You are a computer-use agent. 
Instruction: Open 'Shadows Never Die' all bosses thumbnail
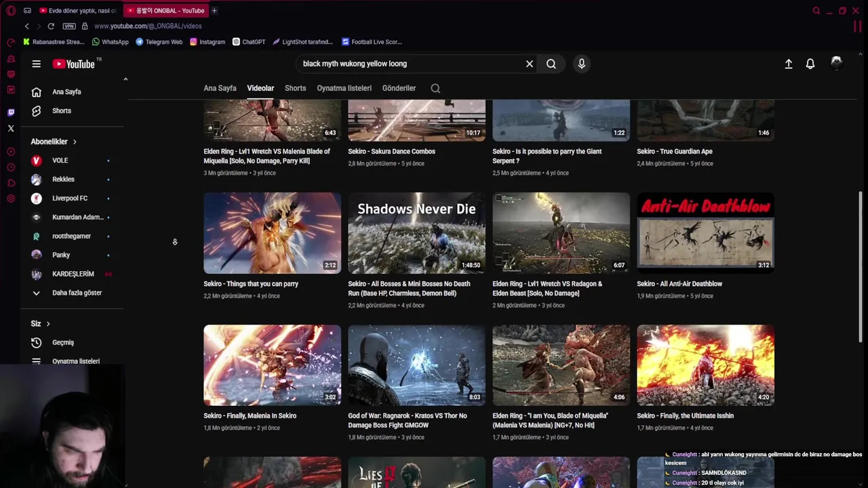pos(416,233)
